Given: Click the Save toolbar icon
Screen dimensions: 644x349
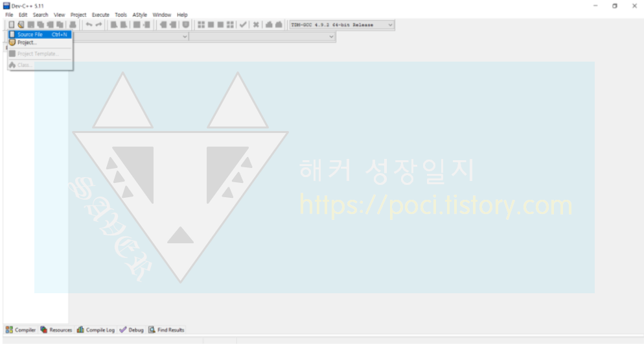Looking at the screenshot, I should pyautogui.click(x=31, y=25).
